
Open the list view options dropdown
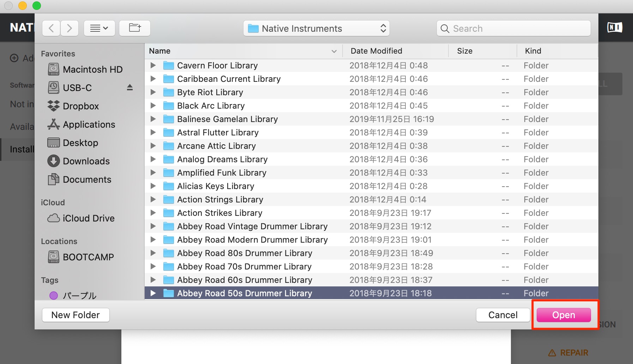click(99, 28)
